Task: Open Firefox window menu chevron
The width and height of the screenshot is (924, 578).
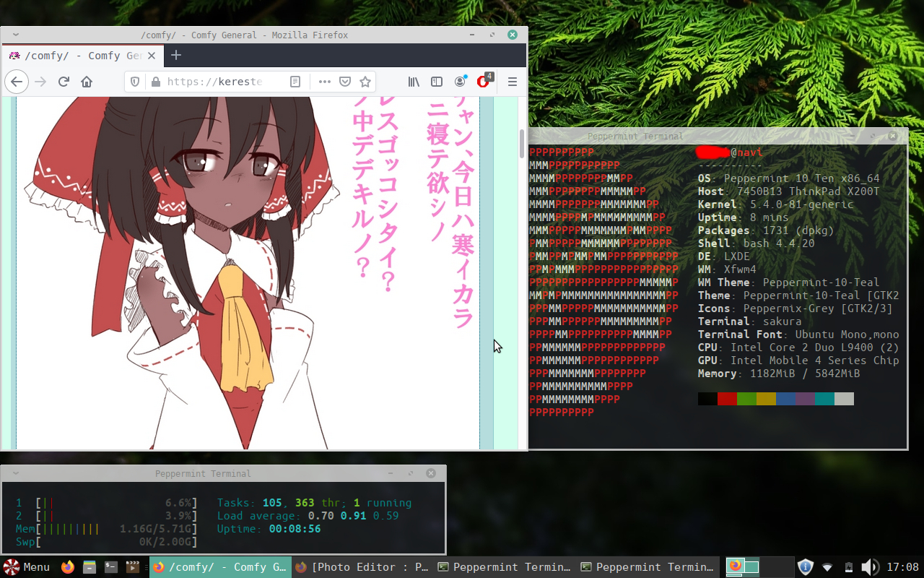Action: [x=16, y=35]
